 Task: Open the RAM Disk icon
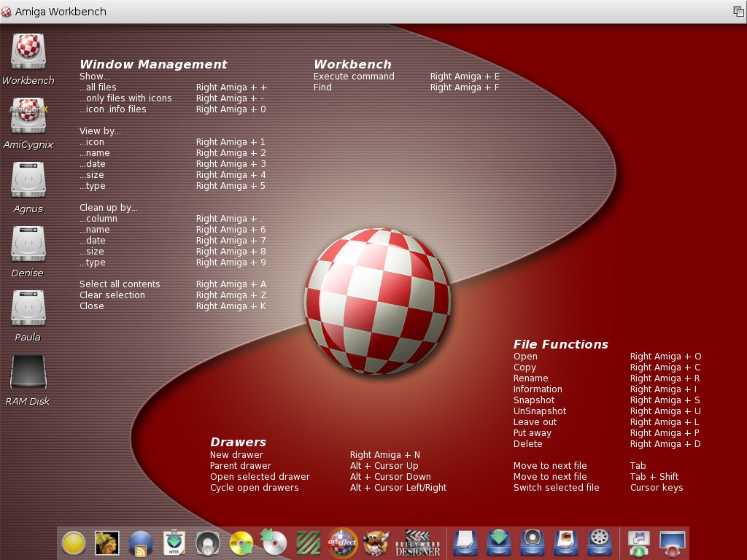[x=28, y=373]
